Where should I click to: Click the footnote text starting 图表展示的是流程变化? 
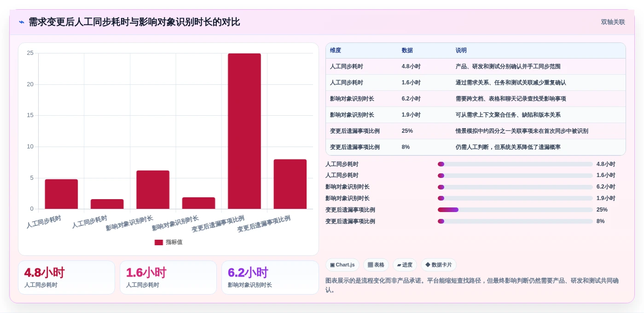472,285
